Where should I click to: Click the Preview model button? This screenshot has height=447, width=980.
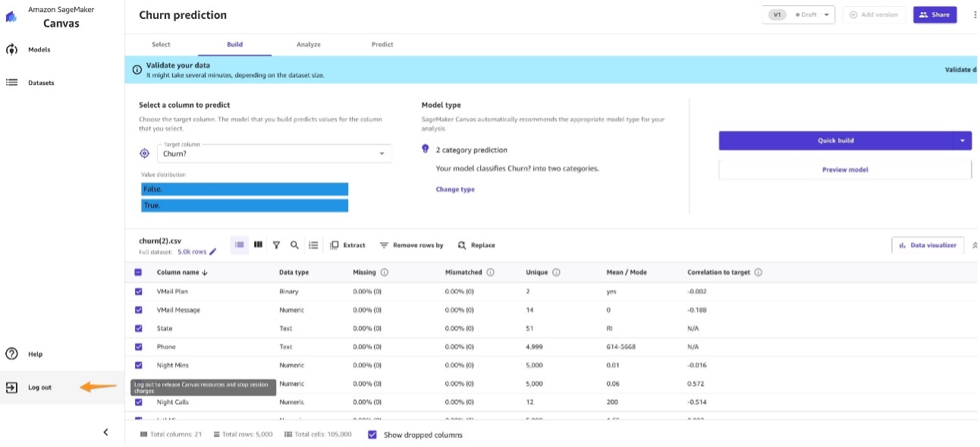pos(845,170)
